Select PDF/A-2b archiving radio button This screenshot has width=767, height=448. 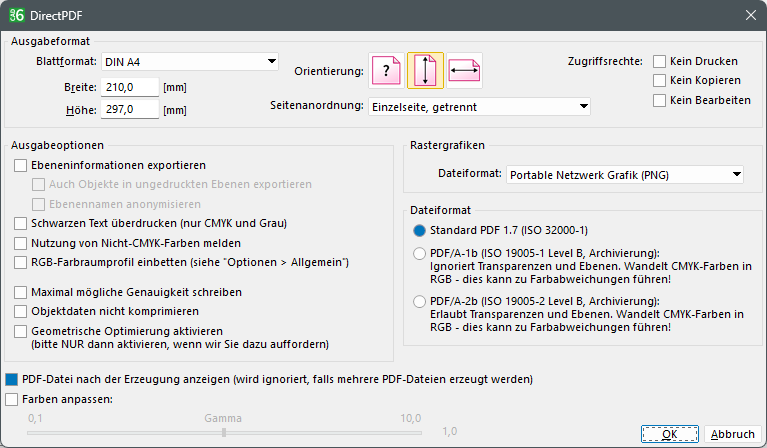point(419,301)
